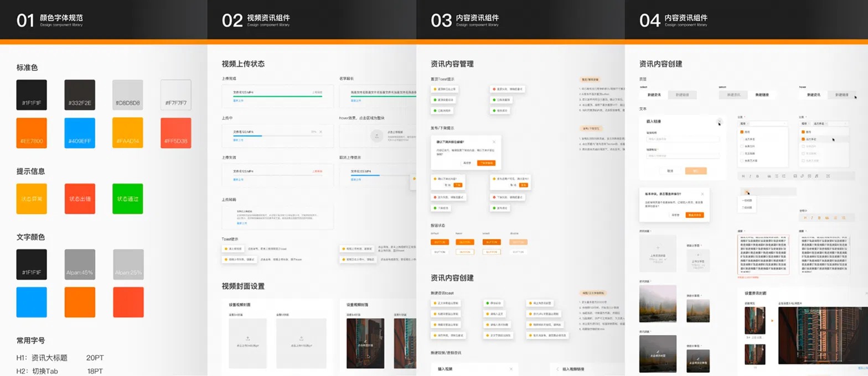Click the orange H icon in the 使用中 toolbar
The width and height of the screenshot is (868, 376).
[x=804, y=217]
